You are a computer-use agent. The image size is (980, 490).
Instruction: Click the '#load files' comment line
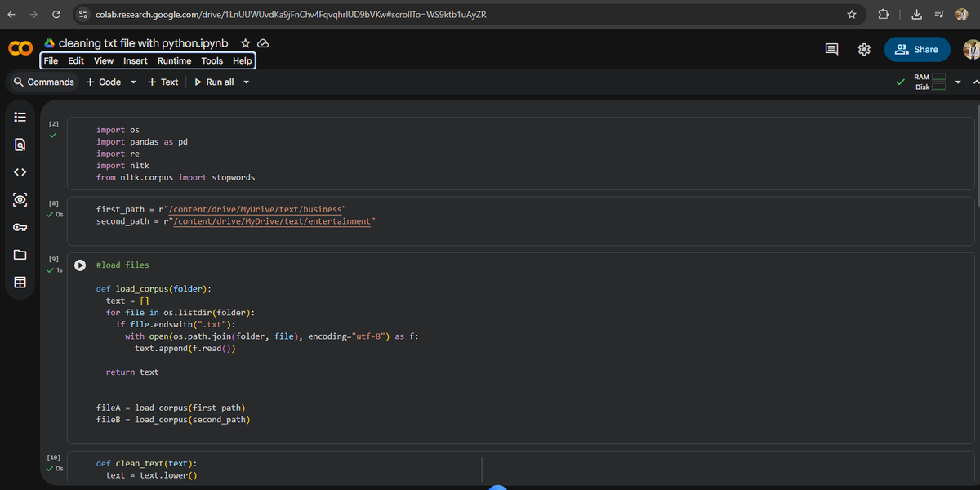click(x=122, y=265)
